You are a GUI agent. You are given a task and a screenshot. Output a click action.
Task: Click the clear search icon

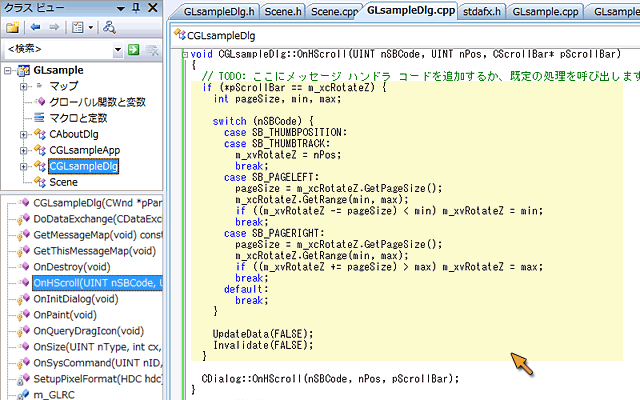coord(152,50)
